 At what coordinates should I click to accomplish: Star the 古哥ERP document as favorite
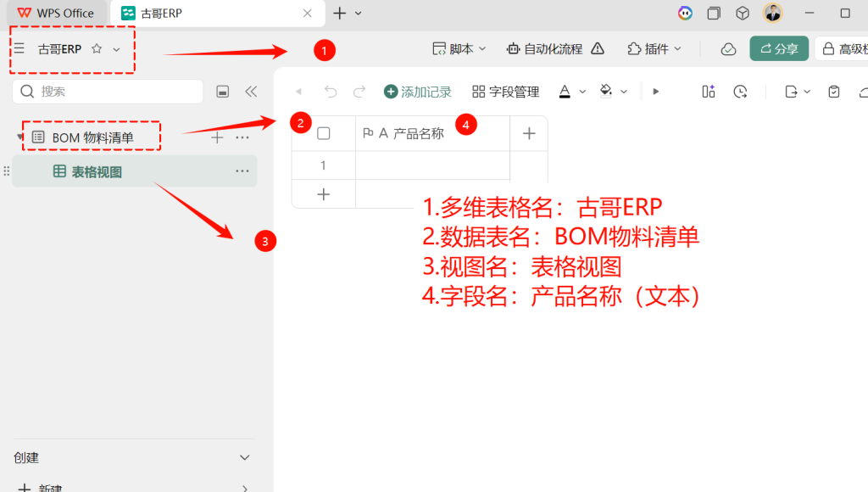pos(97,48)
